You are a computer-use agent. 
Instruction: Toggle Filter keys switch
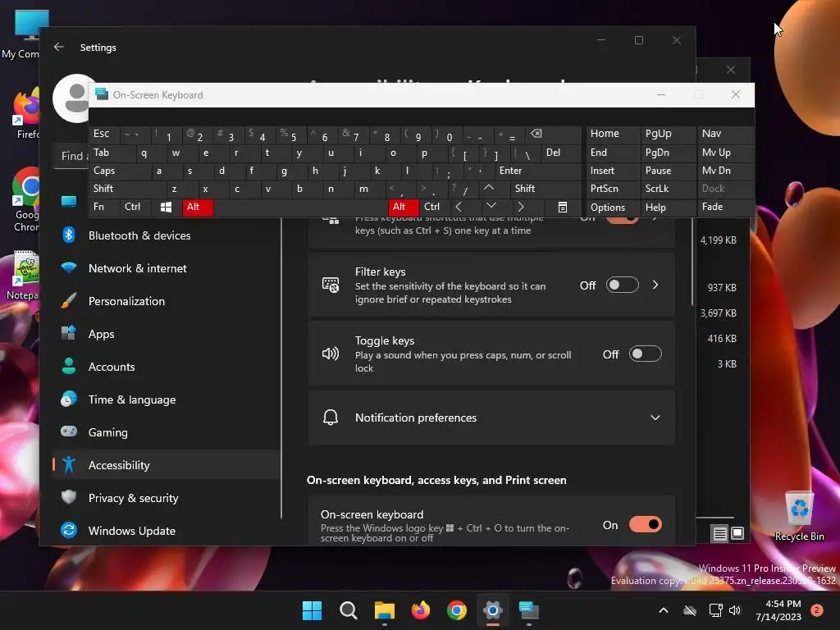(623, 285)
